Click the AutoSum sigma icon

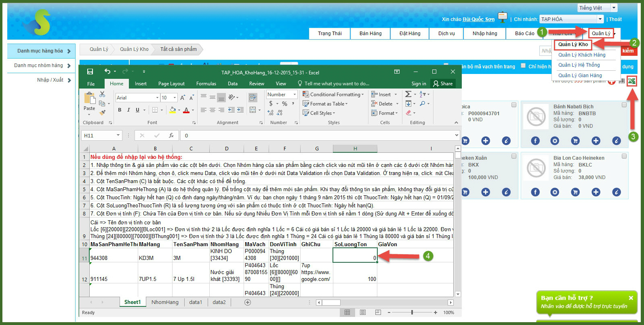[408, 94]
